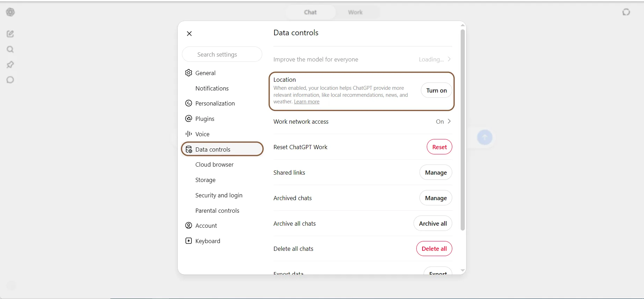Image resolution: width=644 pixels, height=299 pixels.
Task: Open Voice settings via the waveform icon
Action: (189, 134)
